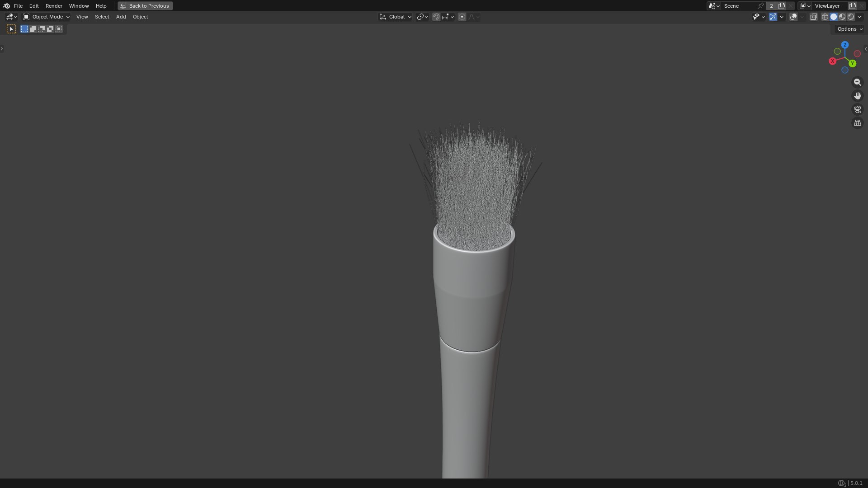Image resolution: width=868 pixels, height=488 pixels.
Task: Toggle camera view icon
Action: coord(857,109)
